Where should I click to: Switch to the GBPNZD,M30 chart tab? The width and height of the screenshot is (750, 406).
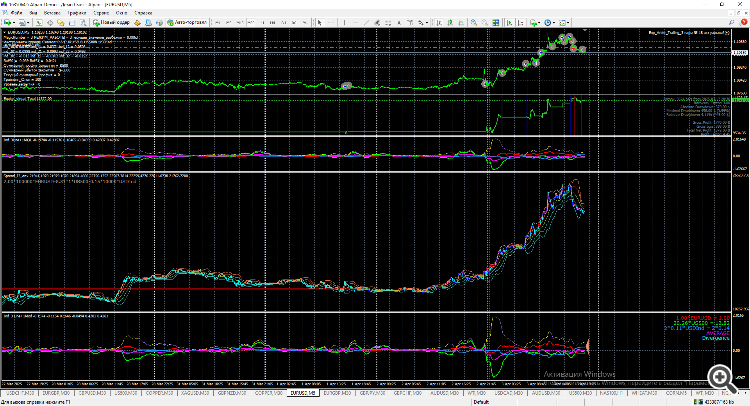(232, 393)
